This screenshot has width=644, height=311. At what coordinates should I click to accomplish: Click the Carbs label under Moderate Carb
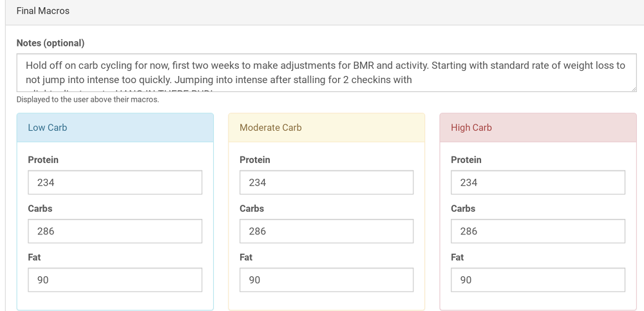coord(251,209)
